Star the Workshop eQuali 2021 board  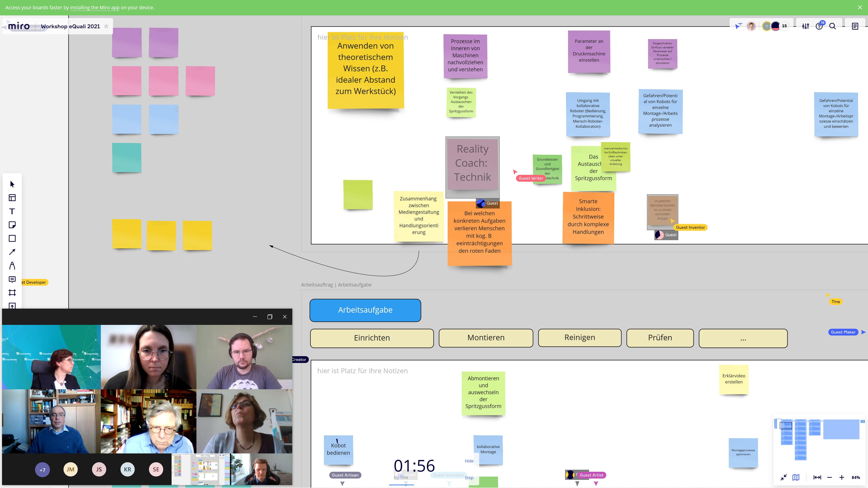point(106,26)
